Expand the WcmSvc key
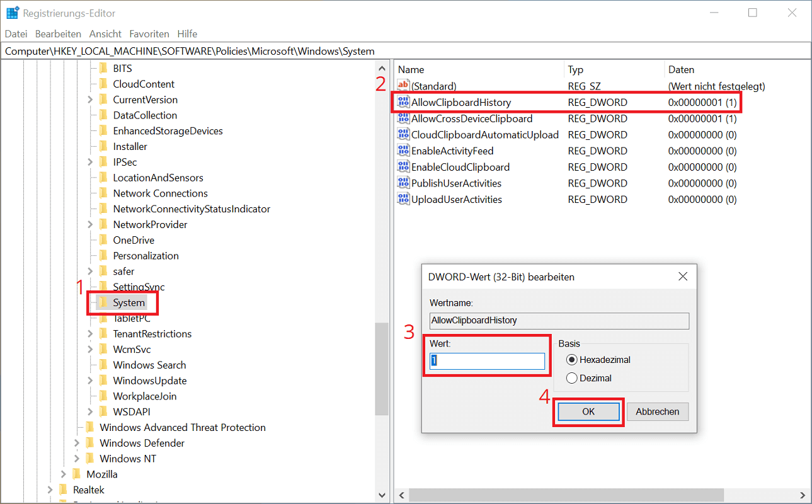The image size is (812, 504). point(89,349)
